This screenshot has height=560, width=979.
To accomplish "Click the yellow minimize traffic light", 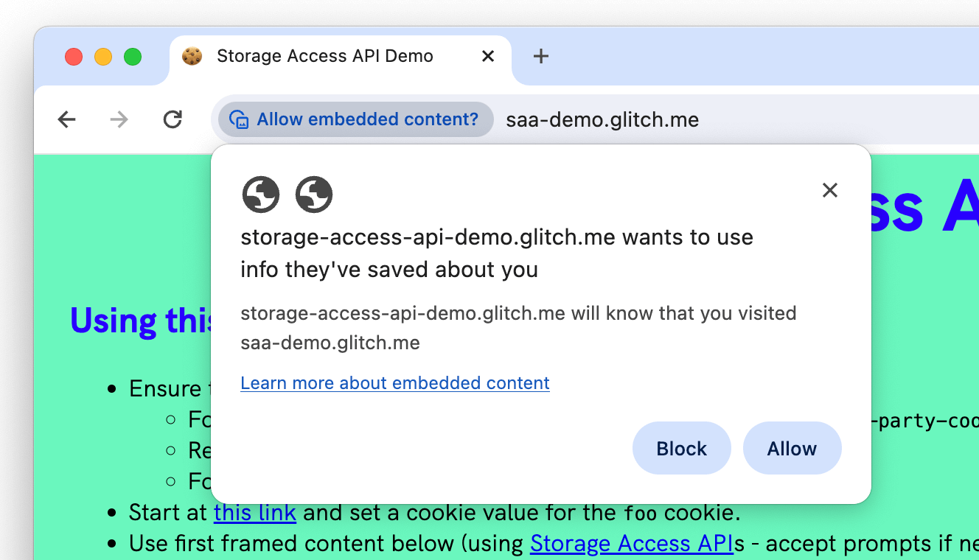I will tap(103, 56).
